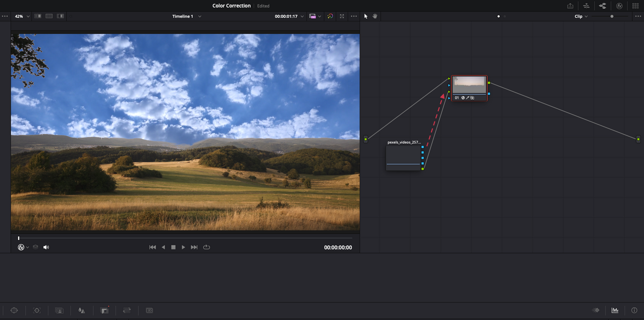Click the export share icon
This screenshot has width=644, height=320.
pos(570,6)
